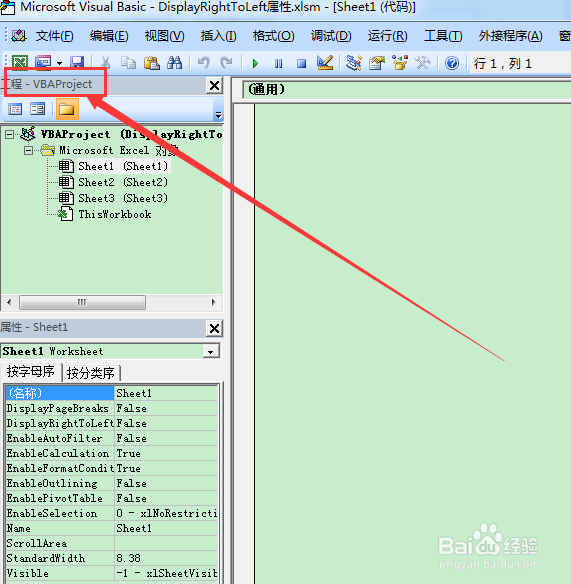Toggle Design Mode icon

tap(325, 63)
